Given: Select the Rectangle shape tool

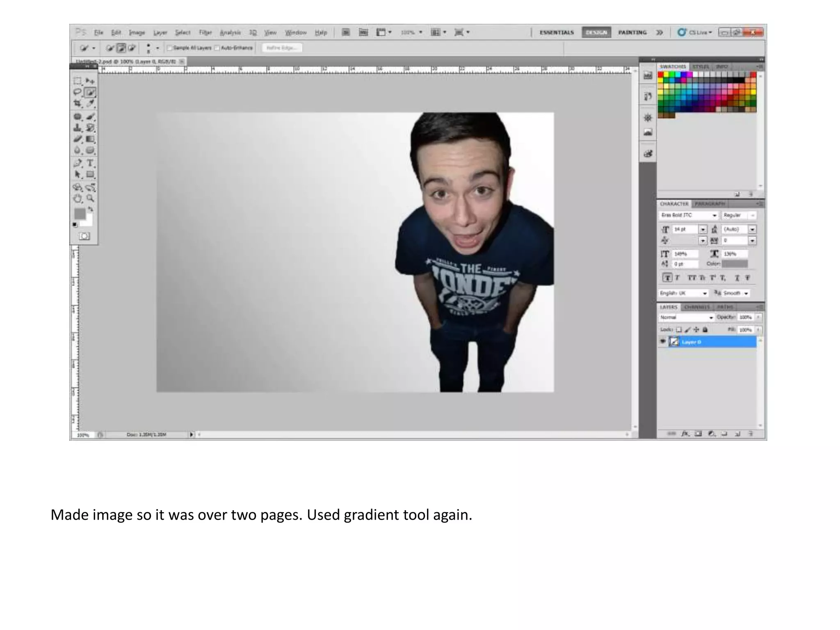Looking at the screenshot, I should tap(90, 174).
